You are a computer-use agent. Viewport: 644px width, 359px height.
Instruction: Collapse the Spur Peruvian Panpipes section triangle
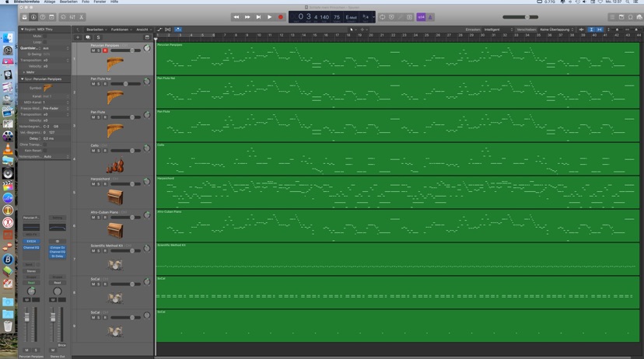(23, 78)
